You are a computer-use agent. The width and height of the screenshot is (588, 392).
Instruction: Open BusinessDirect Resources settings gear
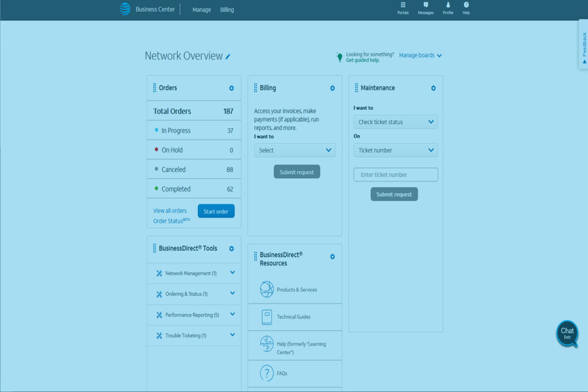(x=332, y=257)
